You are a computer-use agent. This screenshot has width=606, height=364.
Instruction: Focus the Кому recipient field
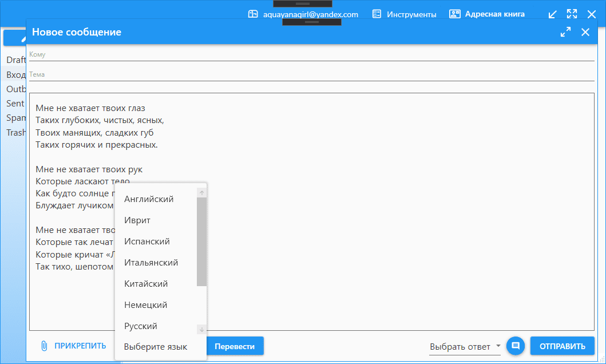point(311,54)
